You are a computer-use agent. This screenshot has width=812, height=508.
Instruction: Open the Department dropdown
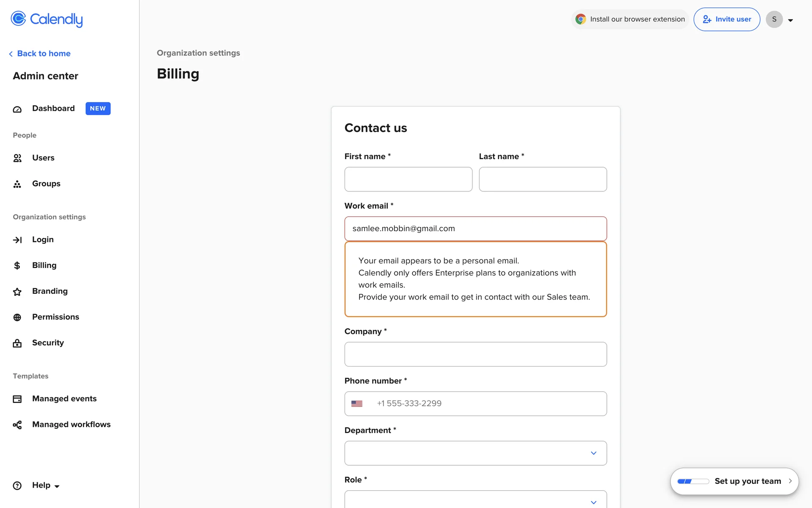coord(475,453)
